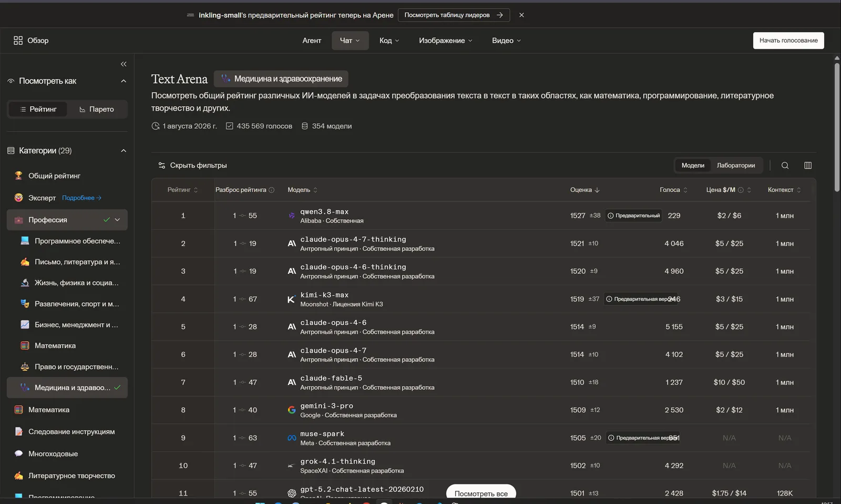Sort table by Голоса column

tap(673, 190)
